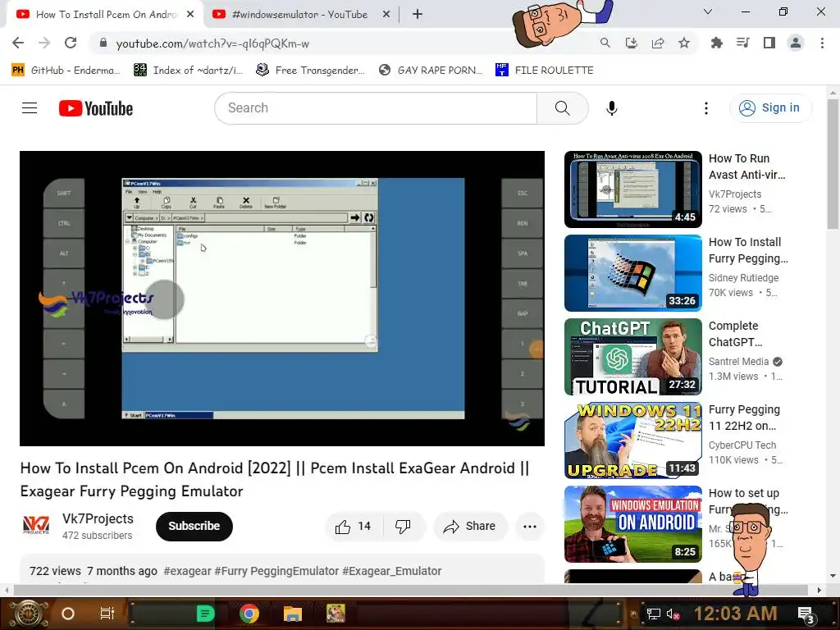This screenshot has width=840, height=630.
Task: Click the page vertical scrollbar thumb
Action: click(x=833, y=164)
